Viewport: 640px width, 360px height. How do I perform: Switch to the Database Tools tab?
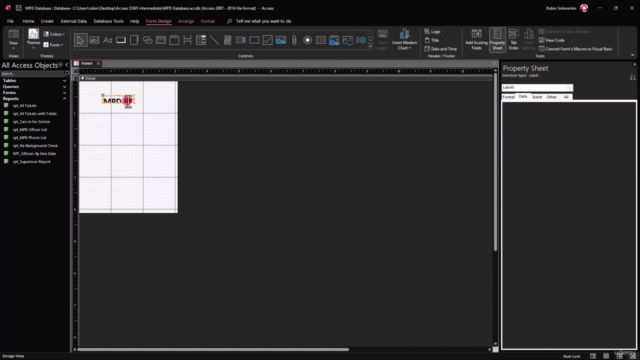tap(108, 21)
